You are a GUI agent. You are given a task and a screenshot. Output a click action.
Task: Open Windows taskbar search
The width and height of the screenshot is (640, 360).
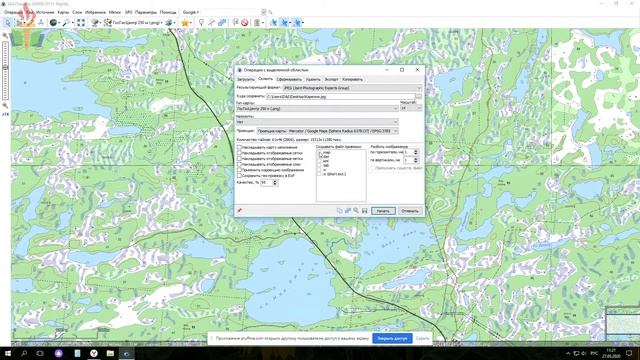24,353
